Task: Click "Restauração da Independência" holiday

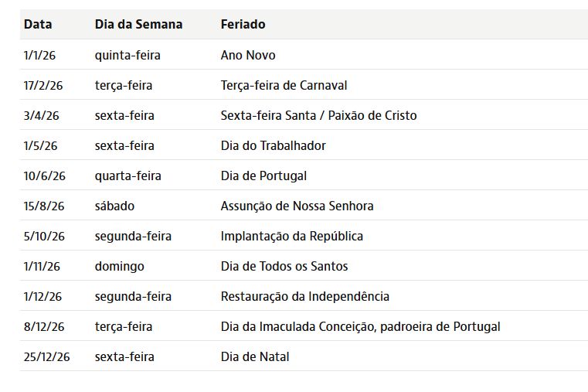Action: tap(304, 296)
